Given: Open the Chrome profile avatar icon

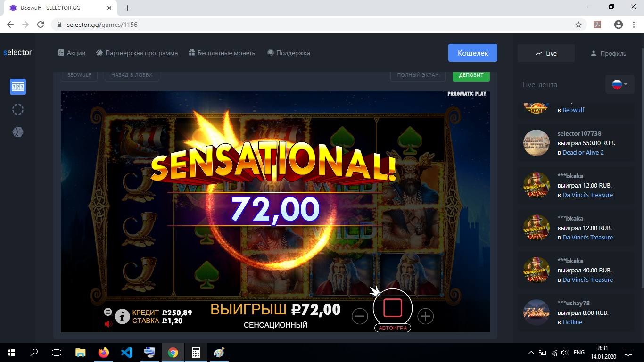Looking at the screenshot, I should point(619,25).
